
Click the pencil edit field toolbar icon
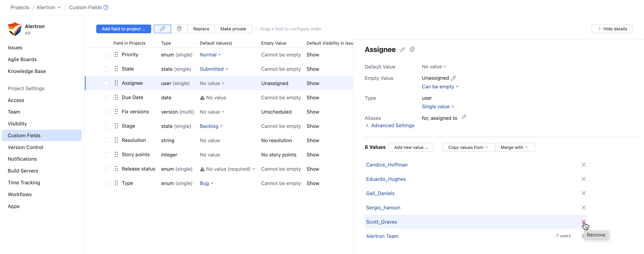162,29
